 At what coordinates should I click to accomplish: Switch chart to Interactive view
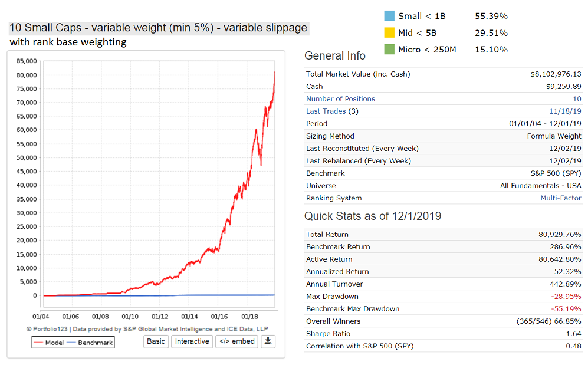pyautogui.click(x=192, y=341)
